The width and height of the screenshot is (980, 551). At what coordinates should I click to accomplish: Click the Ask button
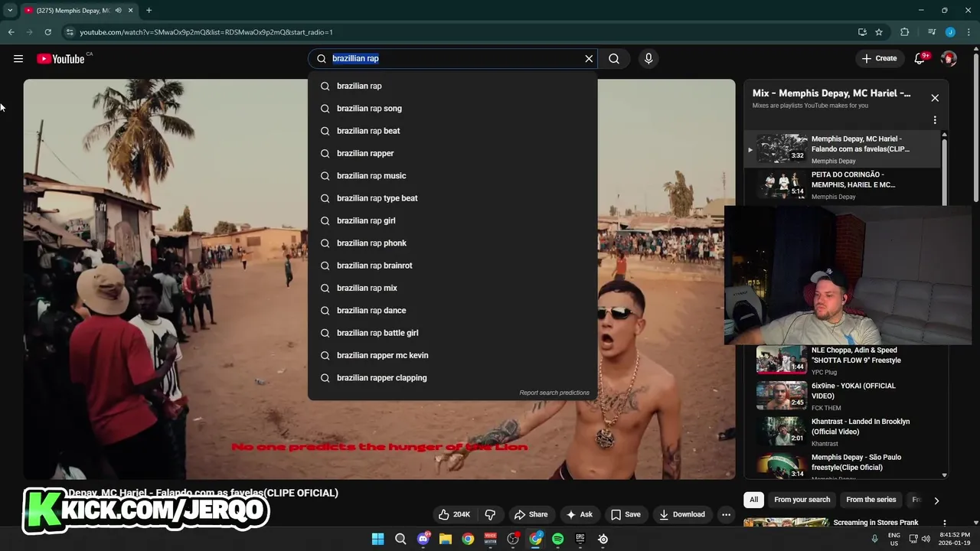click(x=579, y=514)
